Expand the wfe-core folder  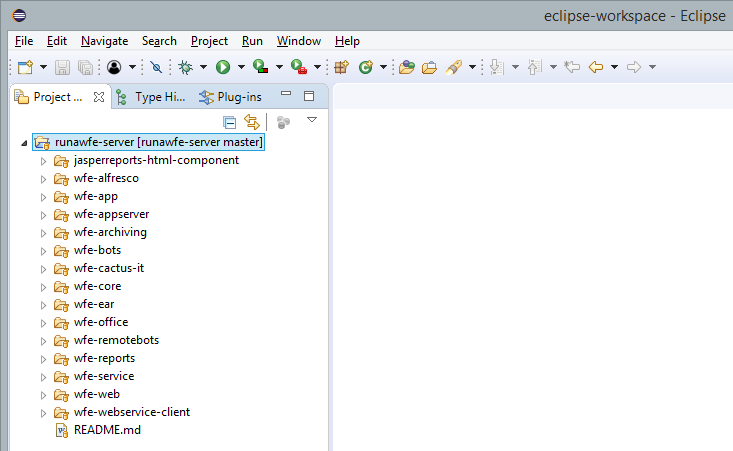click(43, 287)
